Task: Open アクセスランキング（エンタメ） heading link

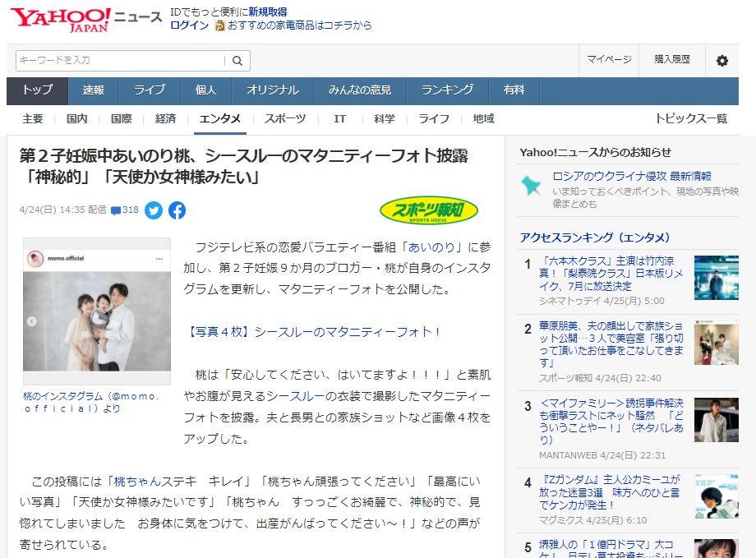Action: point(594,237)
